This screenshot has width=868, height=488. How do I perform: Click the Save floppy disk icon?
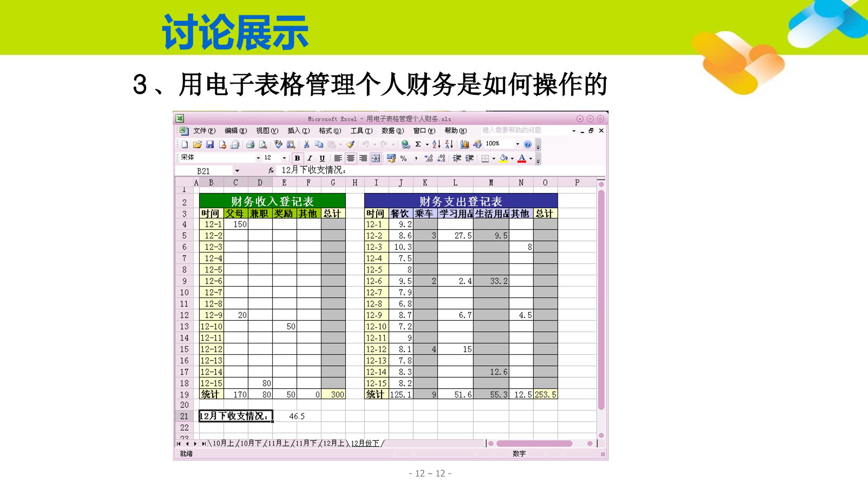tap(210, 145)
